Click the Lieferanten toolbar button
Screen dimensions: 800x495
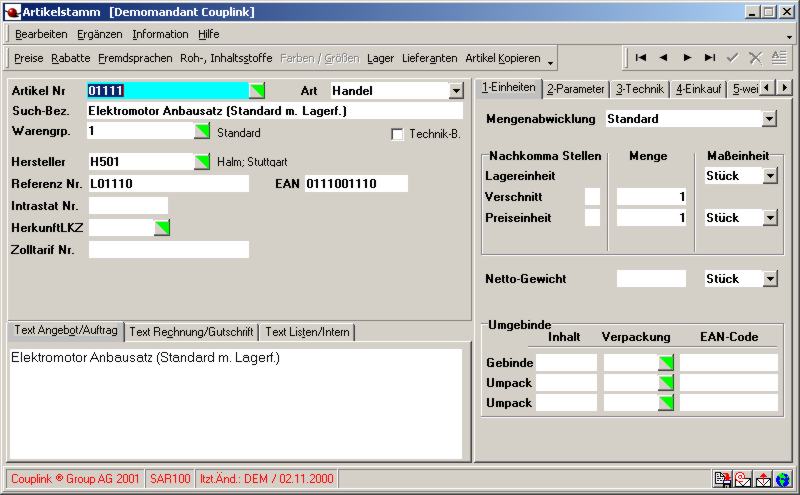[x=430, y=58]
